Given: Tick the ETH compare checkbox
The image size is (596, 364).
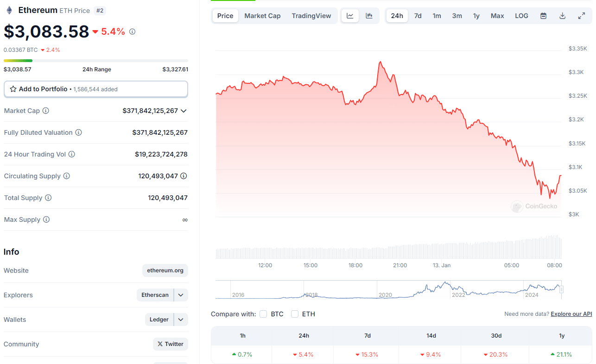Looking at the screenshot, I should (x=295, y=314).
